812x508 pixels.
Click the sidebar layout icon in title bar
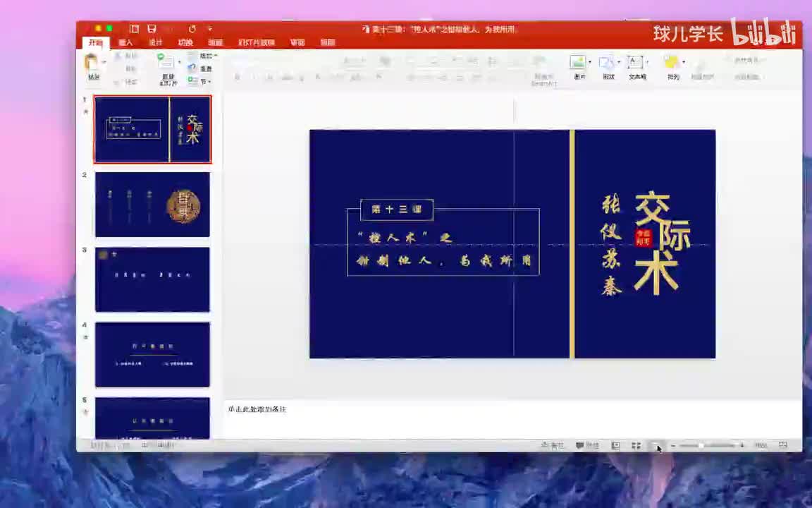(134, 29)
